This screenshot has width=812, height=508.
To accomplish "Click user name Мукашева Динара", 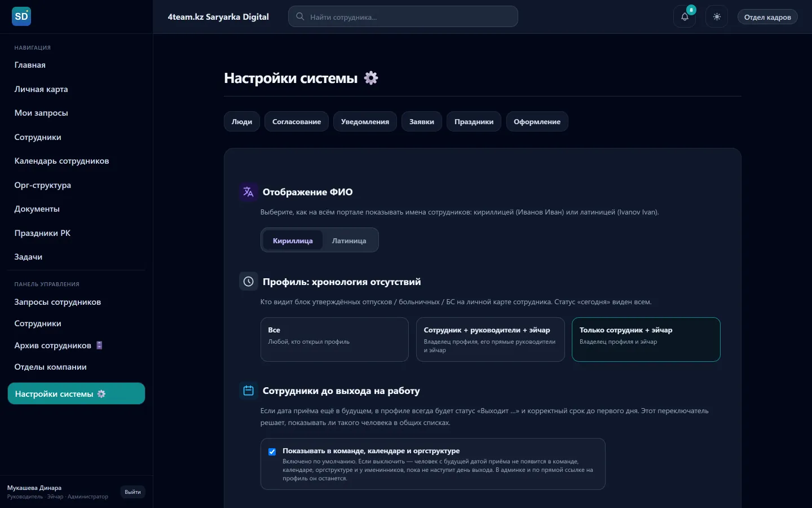I will click(x=34, y=488).
